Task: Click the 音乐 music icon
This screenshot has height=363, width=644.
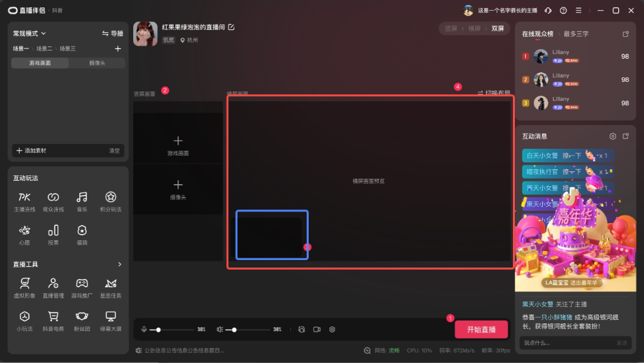Action: 82,197
